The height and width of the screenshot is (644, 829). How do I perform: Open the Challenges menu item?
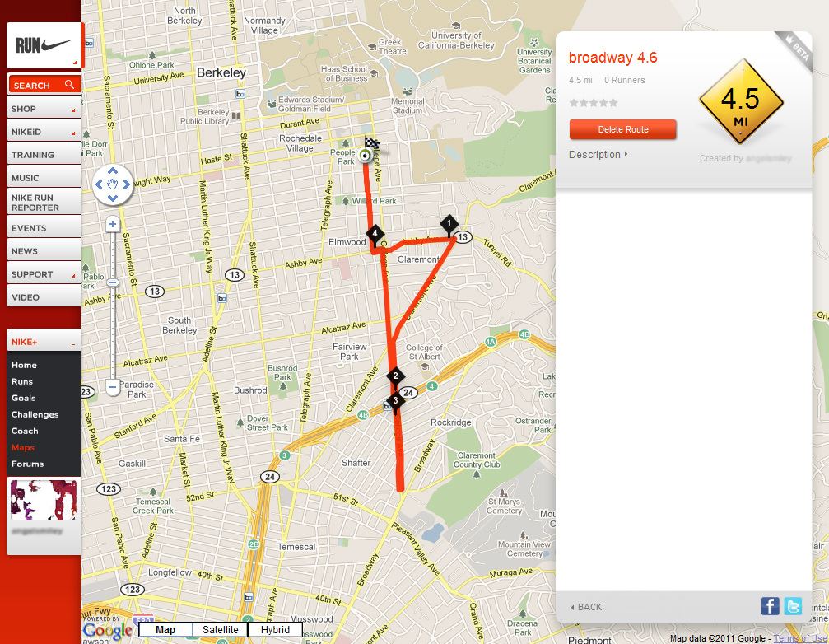pos(35,414)
